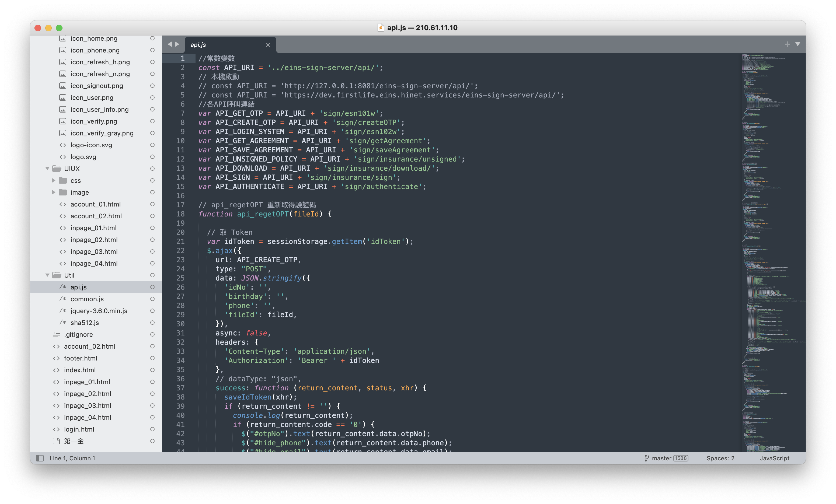Screen dimensions: 836x504
Task: Open JavaScript syntax selector
Action: (774, 458)
